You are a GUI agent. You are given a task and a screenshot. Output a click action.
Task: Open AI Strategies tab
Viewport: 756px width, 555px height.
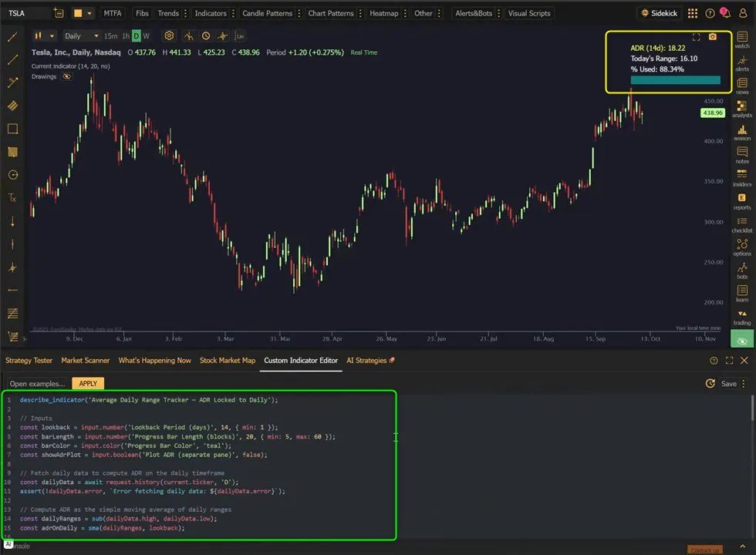(370, 361)
